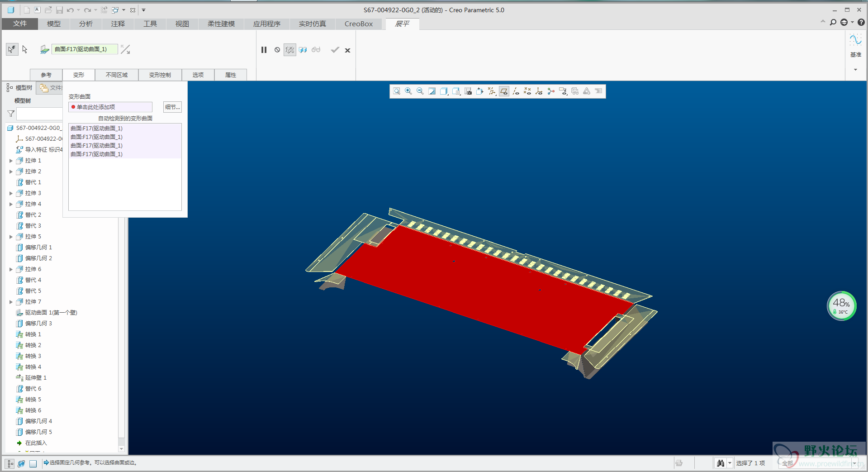Click the Regenerate model icon

[104, 10]
